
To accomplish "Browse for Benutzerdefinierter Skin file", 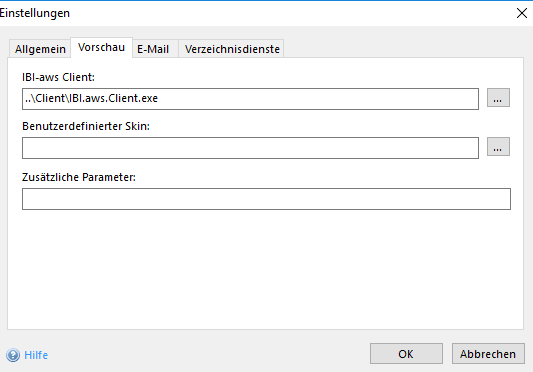I will [x=498, y=147].
